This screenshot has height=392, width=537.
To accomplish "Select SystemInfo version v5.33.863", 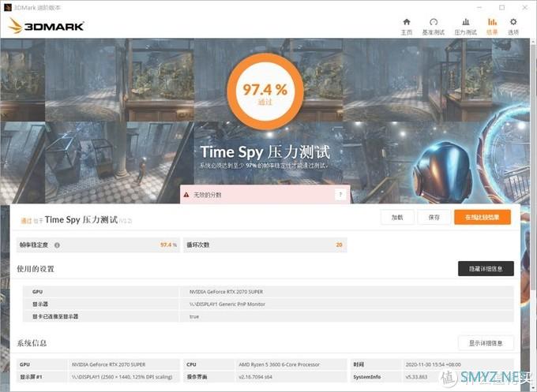I will pyautogui.click(x=416, y=377).
